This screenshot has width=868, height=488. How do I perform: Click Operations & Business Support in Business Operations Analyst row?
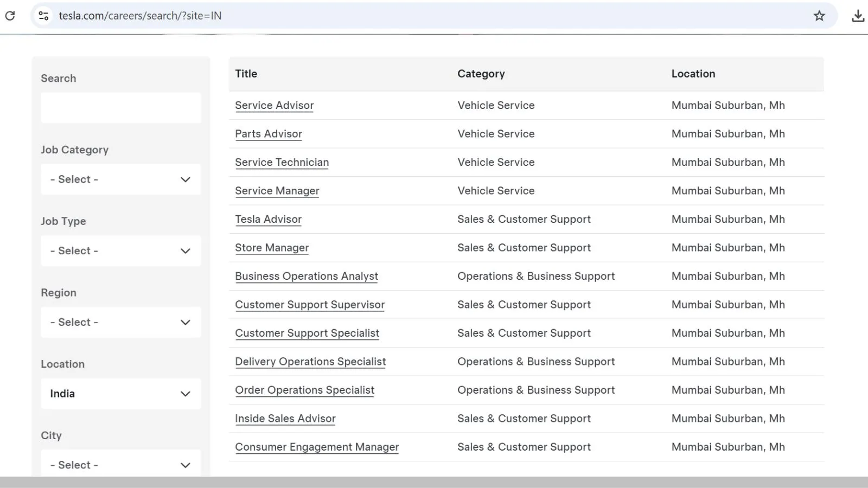click(x=536, y=276)
